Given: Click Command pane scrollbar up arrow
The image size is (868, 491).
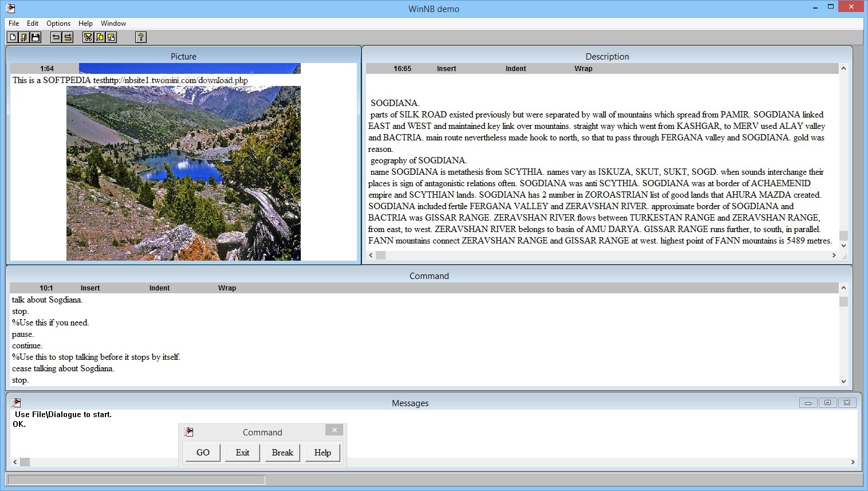Looking at the screenshot, I should tap(843, 288).
